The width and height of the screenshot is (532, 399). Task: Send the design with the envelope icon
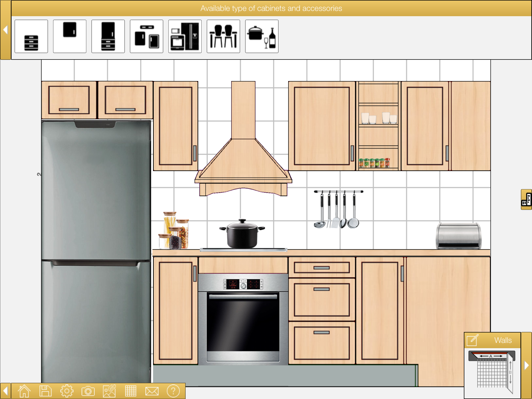coord(152,391)
